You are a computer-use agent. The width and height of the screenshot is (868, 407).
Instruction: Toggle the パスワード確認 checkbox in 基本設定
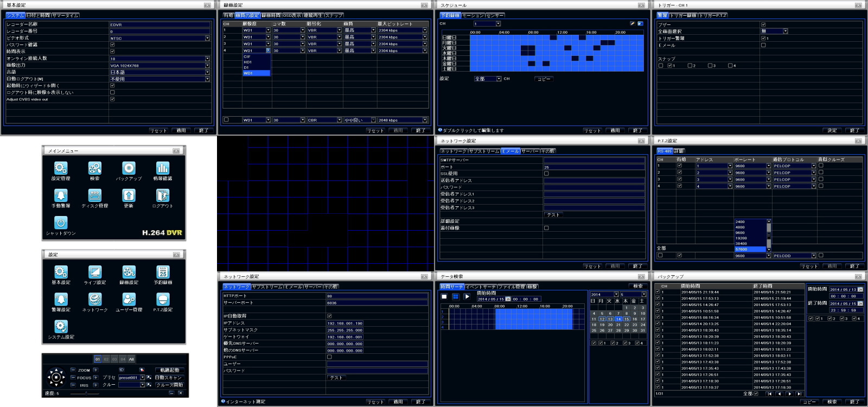(x=112, y=45)
